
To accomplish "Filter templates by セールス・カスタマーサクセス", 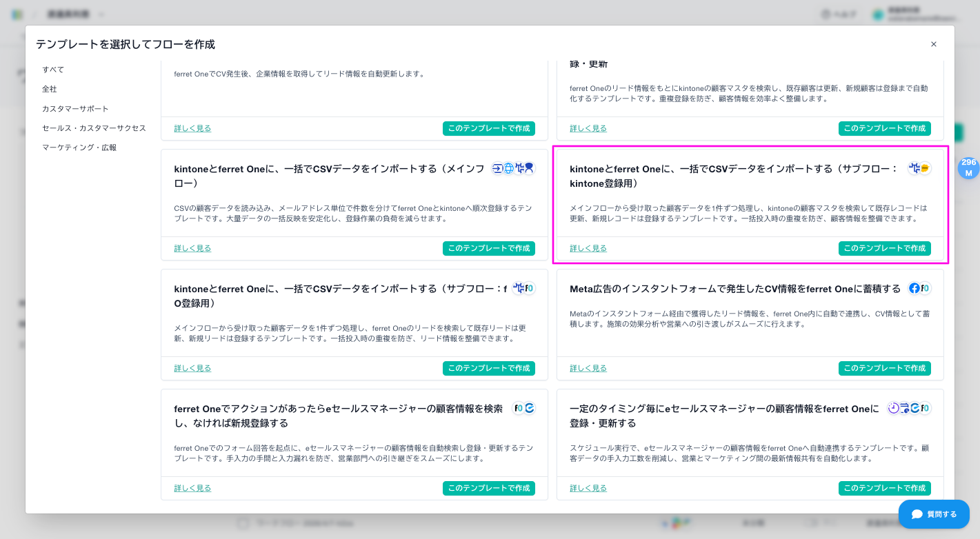I will click(94, 128).
